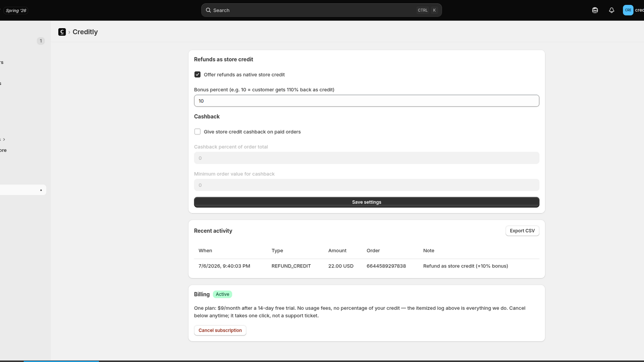Click the Spring '26 edition badge

pos(16,10)
